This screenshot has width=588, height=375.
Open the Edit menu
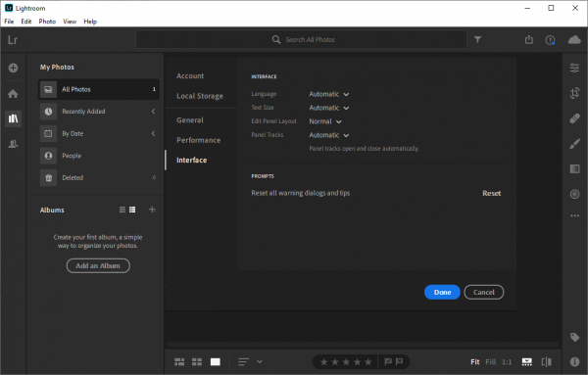coord(26,22)
